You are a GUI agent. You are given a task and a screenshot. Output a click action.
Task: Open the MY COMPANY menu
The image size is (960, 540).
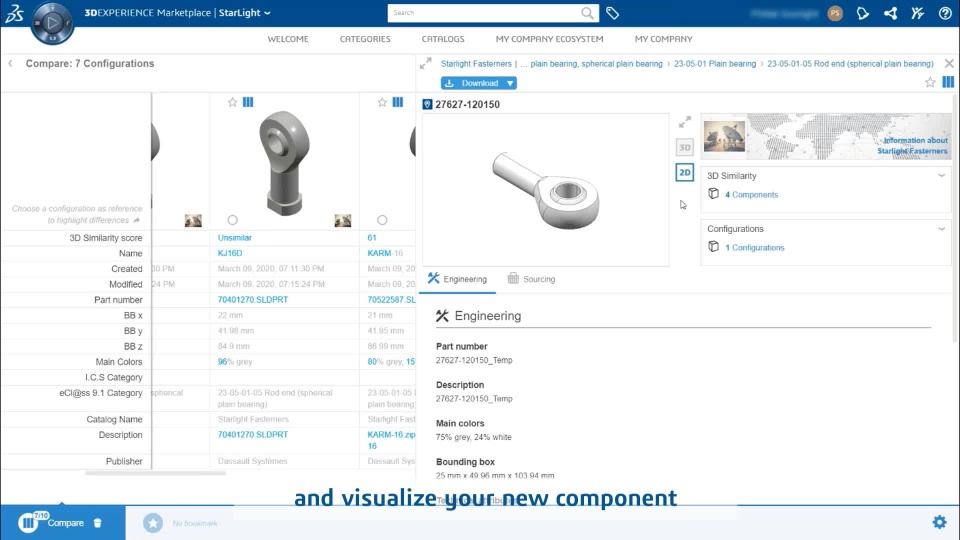(663, 39)
